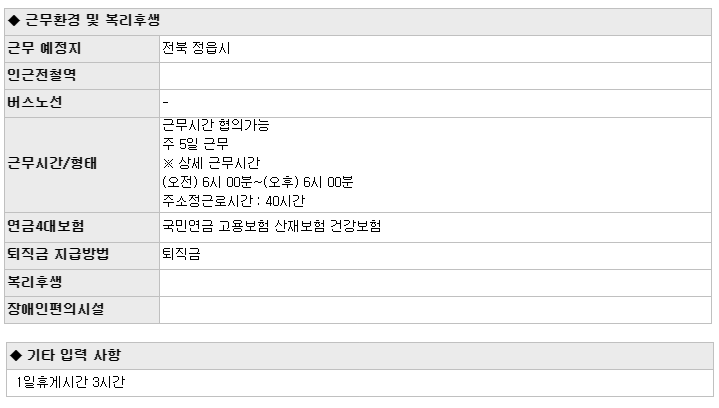The width and height of the screenshot is (719, 408).
Task: Click the 퇴직금 value text
Action: pos(181,254)
